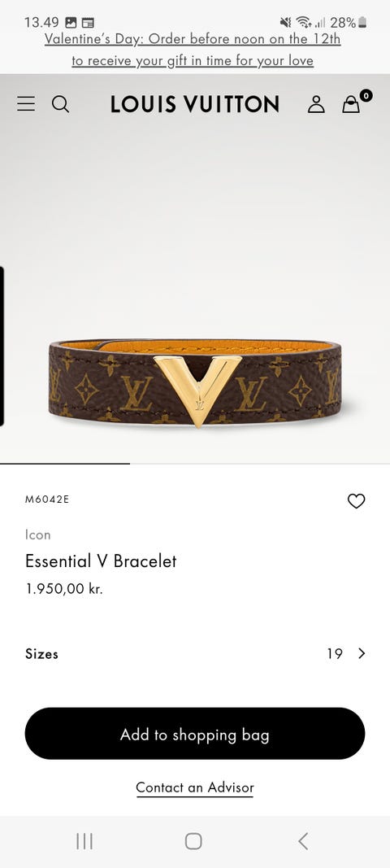Tap the Essential V Bracelet title

tap(101, 560)
